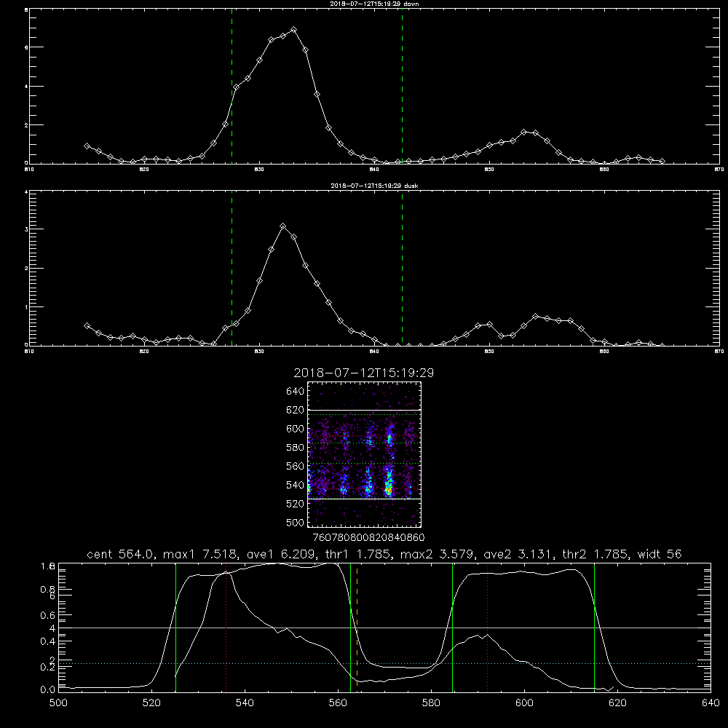Click bottom axis label 560

tap(338, 703)
